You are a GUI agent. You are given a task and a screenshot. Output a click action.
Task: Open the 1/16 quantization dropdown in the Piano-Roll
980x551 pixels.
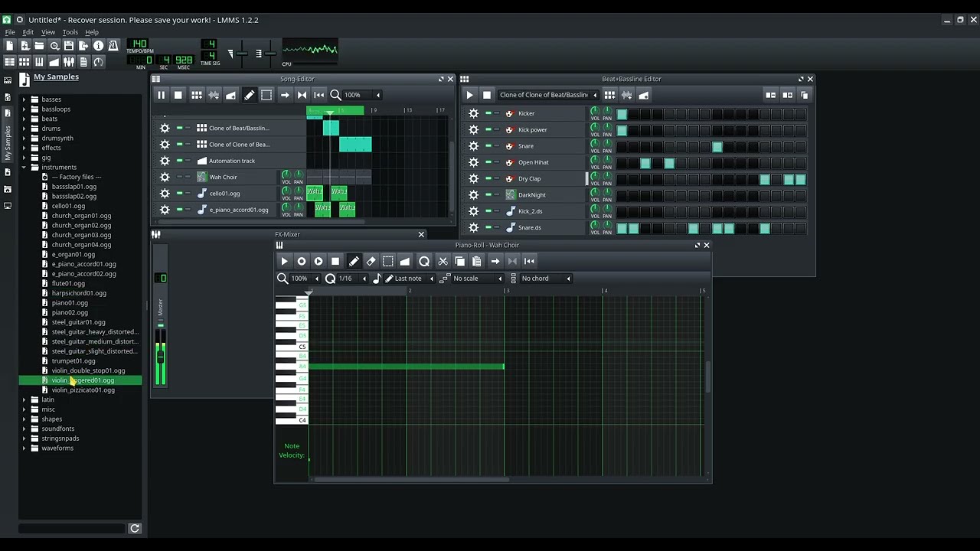click(x=352, y=279)
